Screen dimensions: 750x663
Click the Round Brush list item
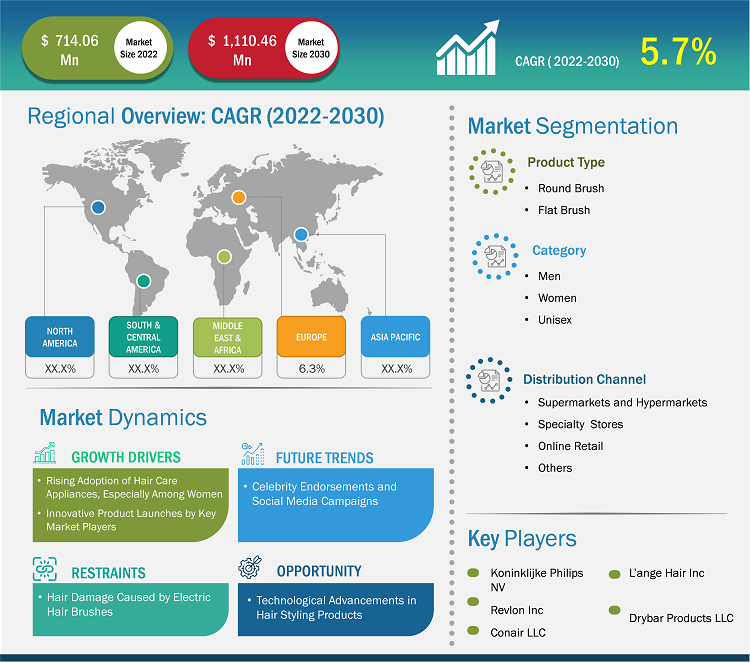tap(571, 188)
